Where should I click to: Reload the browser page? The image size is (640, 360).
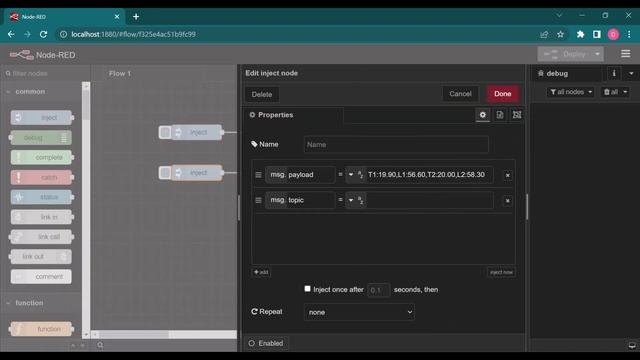click(x=43, y=34)
